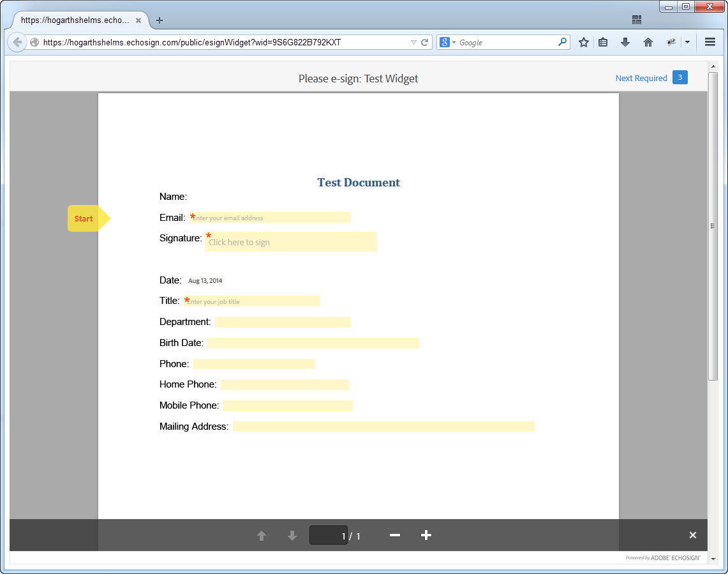
Task: Click the Next Required link
Action: [x=641, y=78]
